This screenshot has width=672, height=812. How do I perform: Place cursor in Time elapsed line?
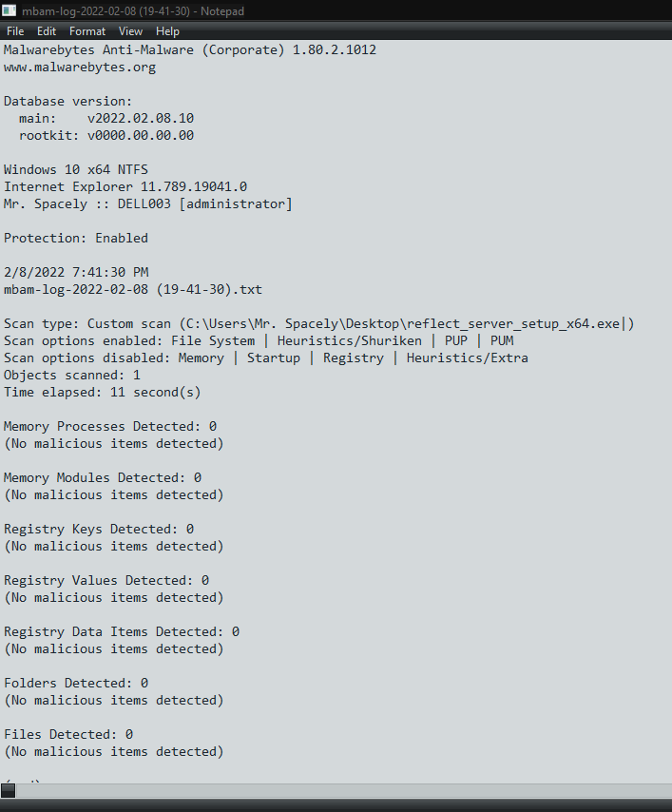(x=102, y=392)
